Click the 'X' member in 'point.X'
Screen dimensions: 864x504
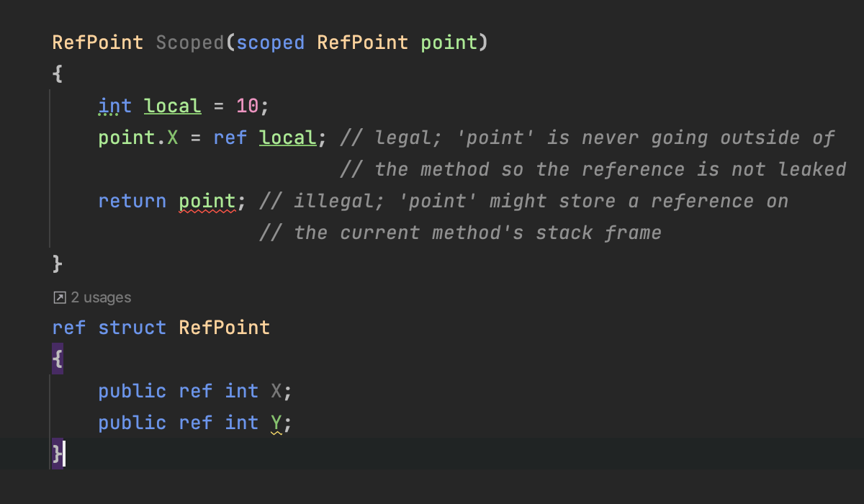(173, 138)
